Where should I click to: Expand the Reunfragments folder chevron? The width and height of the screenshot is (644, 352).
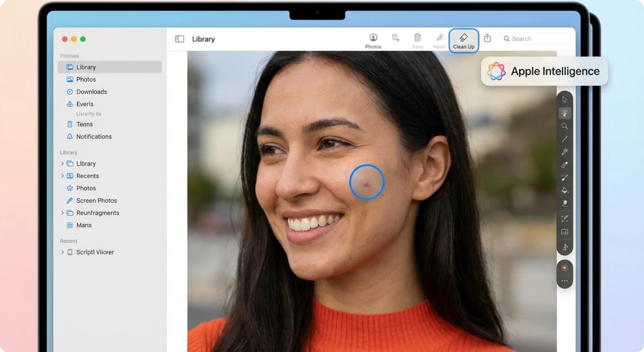coord(62,213)
